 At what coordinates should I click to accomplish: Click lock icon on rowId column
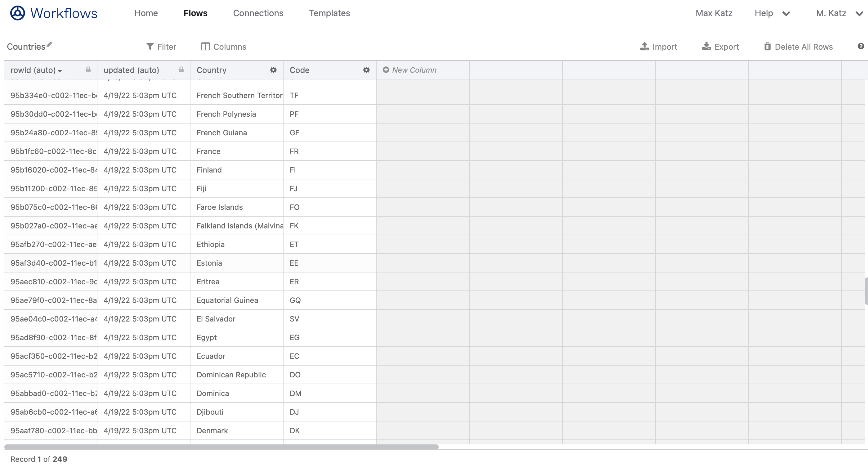88,70
